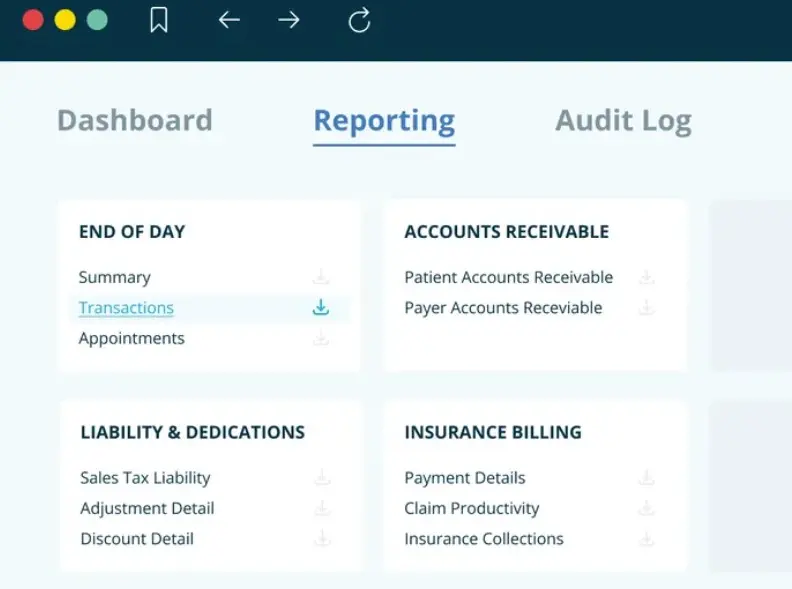Go forward with the right arrow

(x=289, y=20)
